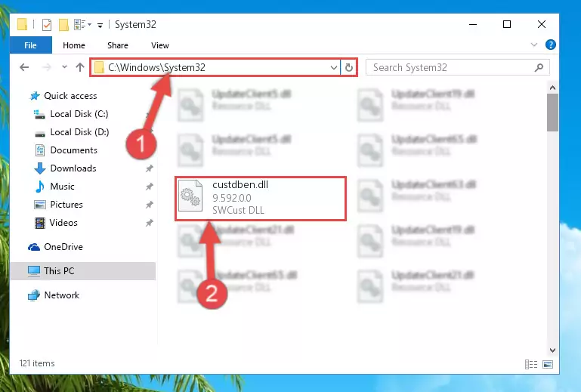Click the SWCust DLL description text

(238, 211)
